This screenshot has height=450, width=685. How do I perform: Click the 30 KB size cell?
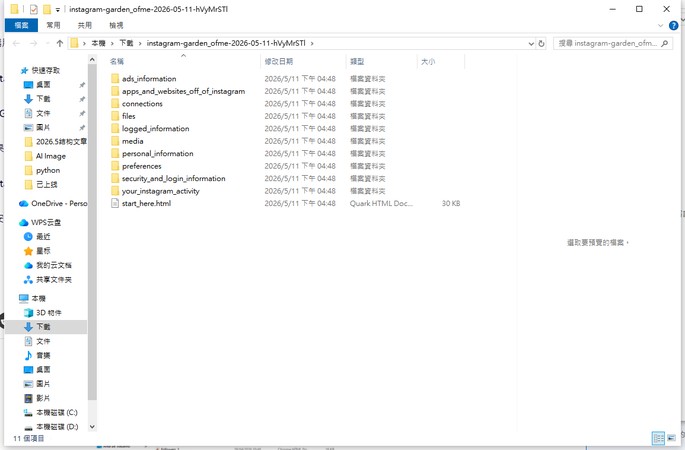tap(451, 203)
